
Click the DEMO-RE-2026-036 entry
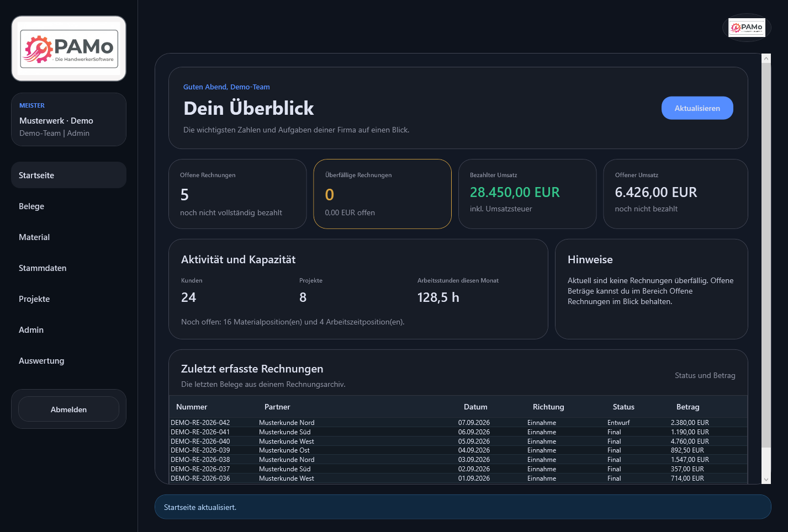(x=458, y=478)
